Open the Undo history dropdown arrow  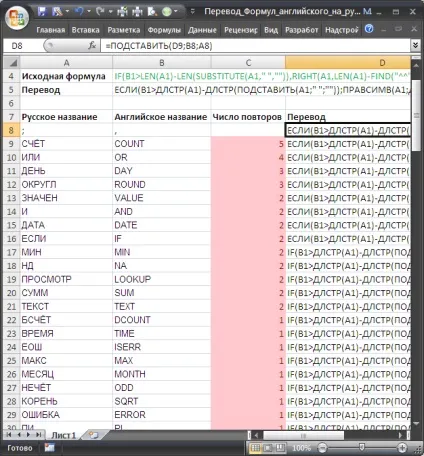[x=89, y=12]
